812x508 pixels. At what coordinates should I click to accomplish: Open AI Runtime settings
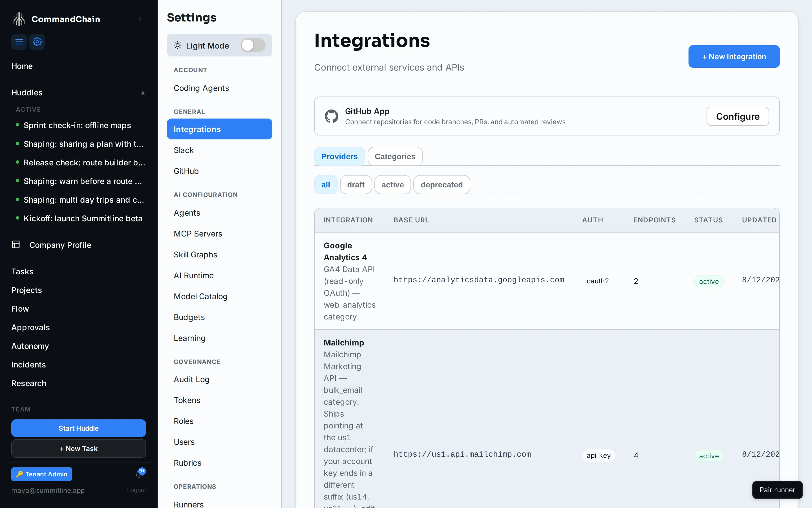(x=219, y=275)
